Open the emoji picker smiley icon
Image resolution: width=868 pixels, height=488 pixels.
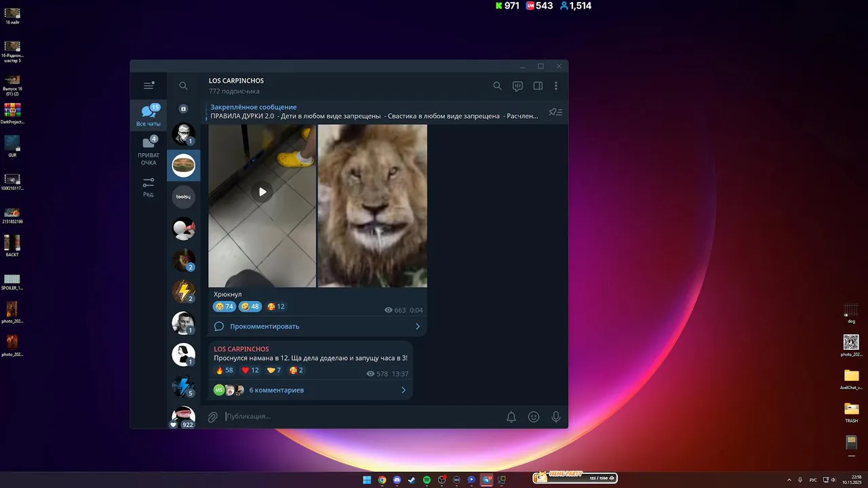[534, 417]
